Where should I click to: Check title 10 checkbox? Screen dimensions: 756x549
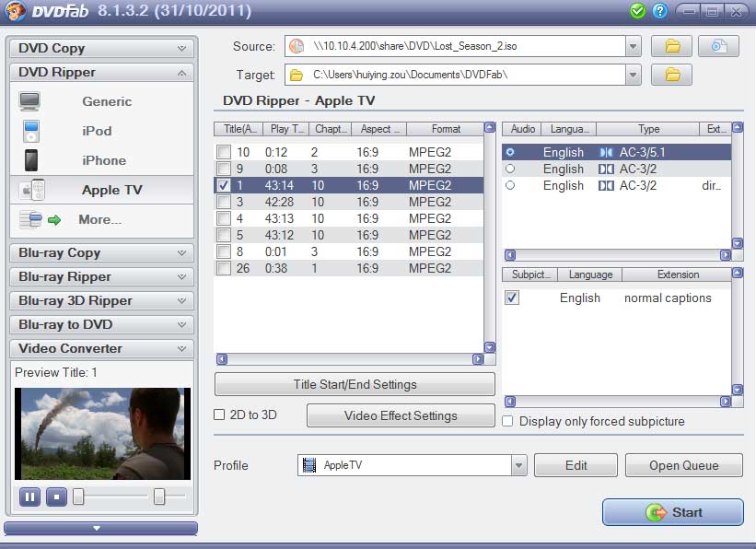coord(224,152)
